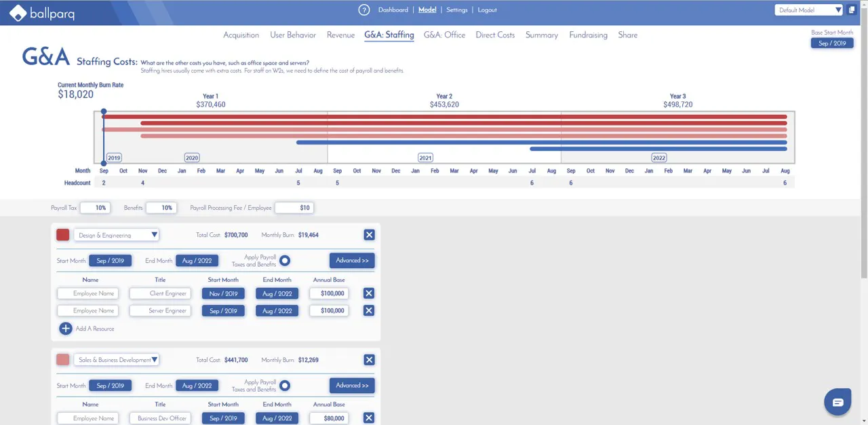Toggle Apply Payroll Taxes for Design & Engineering
Image resolution: width=868 pixels, height=425 pixels.
click(x=285, y=261)
